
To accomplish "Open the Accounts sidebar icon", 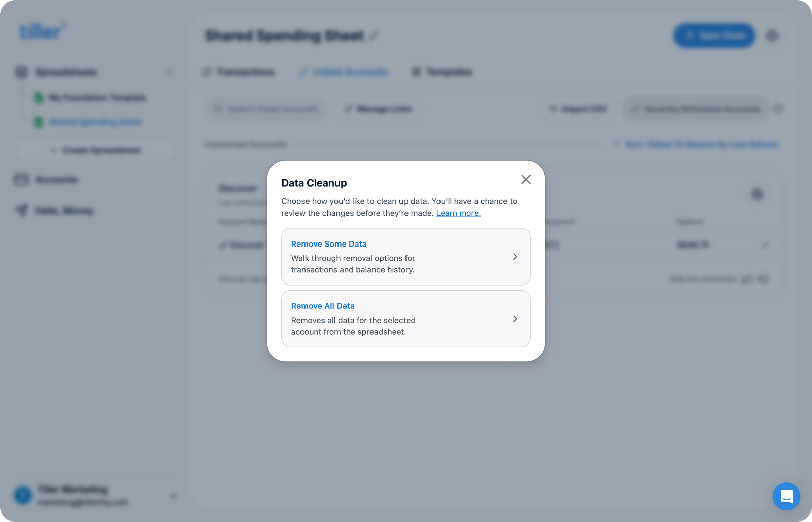I will [x=21, y=180].
